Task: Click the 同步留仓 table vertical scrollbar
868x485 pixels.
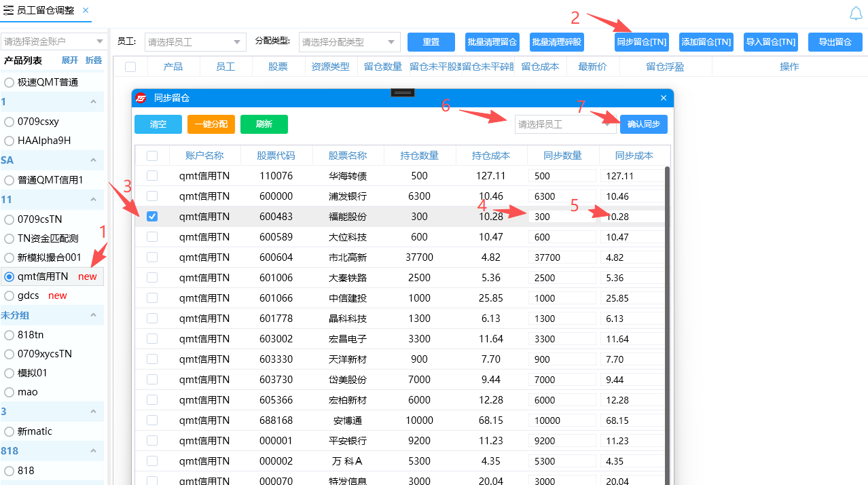Action: (668, 326)
